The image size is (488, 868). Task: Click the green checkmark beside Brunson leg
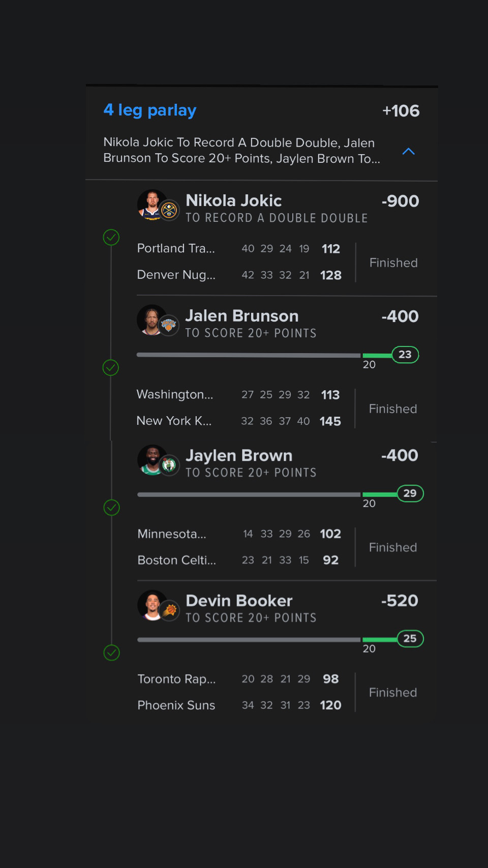(111, 367)
